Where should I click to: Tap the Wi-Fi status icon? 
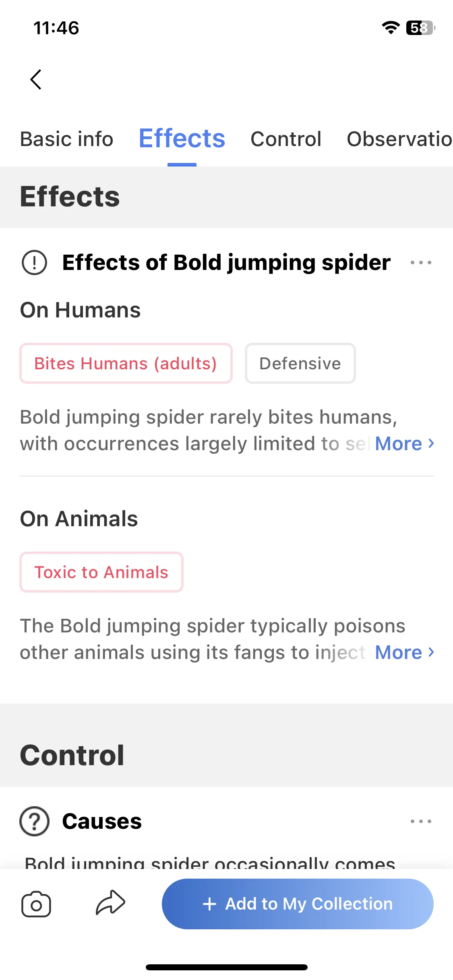pyautogui.click(x=391, y=28)
